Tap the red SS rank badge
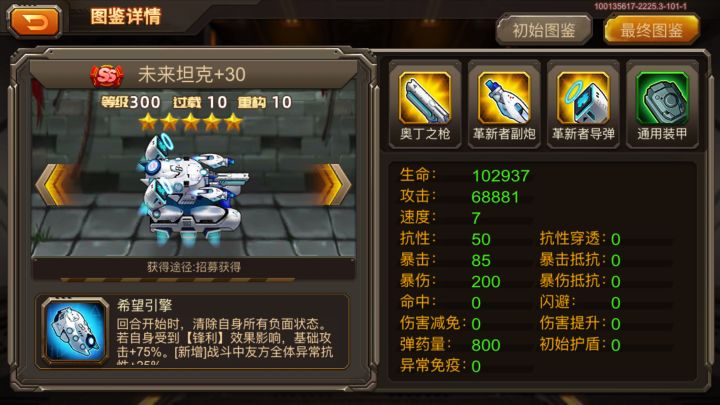Viewport: 720px width, 405px height. tap(107, 75)
